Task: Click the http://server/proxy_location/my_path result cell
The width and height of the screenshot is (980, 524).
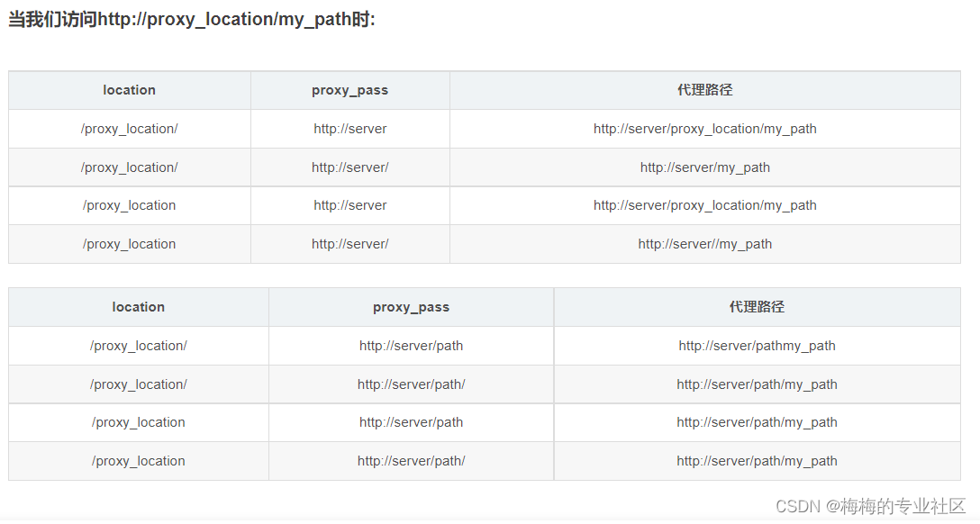Action: tap(705, 129)
